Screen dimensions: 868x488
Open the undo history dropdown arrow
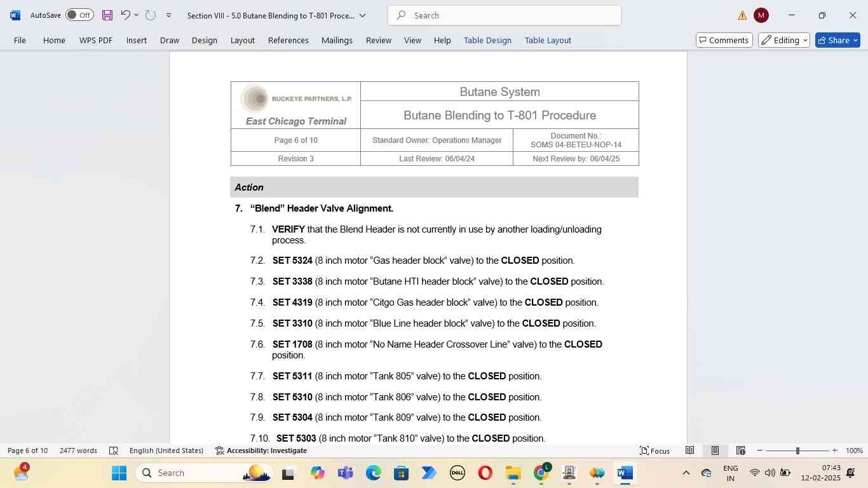[x=136, y=15]
